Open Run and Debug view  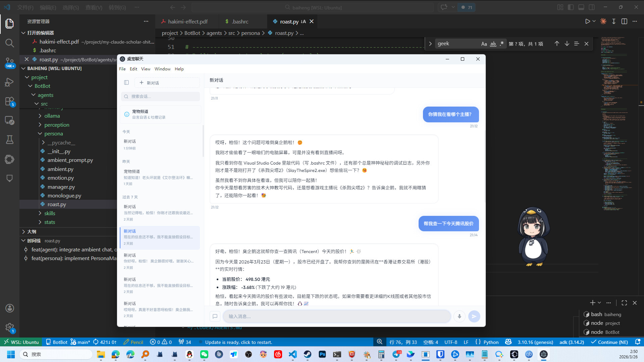pos(9,82)
